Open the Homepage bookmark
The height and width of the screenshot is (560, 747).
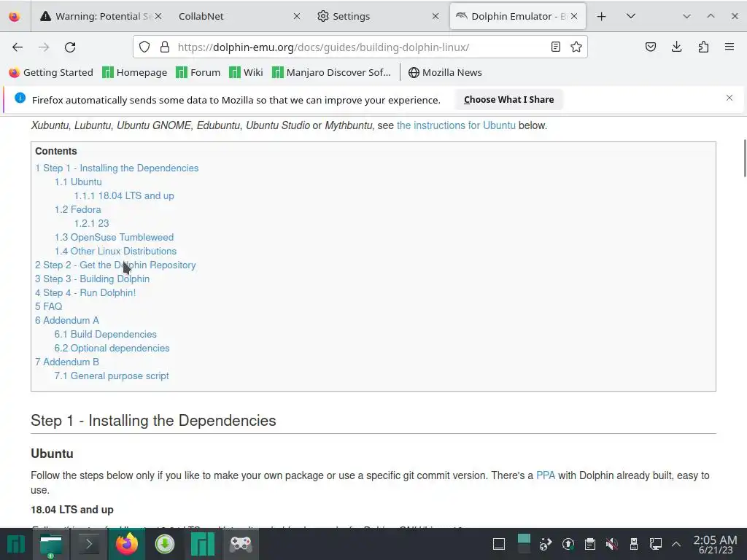tap(135, 72)
